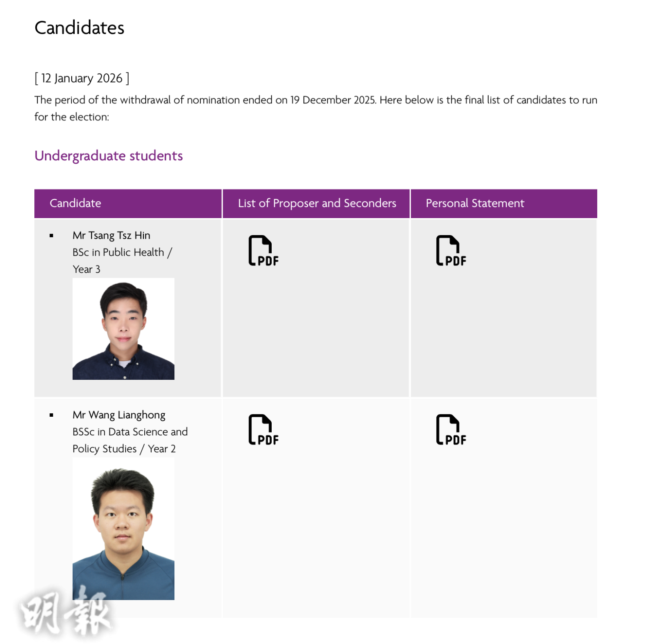Screen dimensions: 652x644
Task: Click the withdrawal of nomination paragraph
Action: (316, 100)
